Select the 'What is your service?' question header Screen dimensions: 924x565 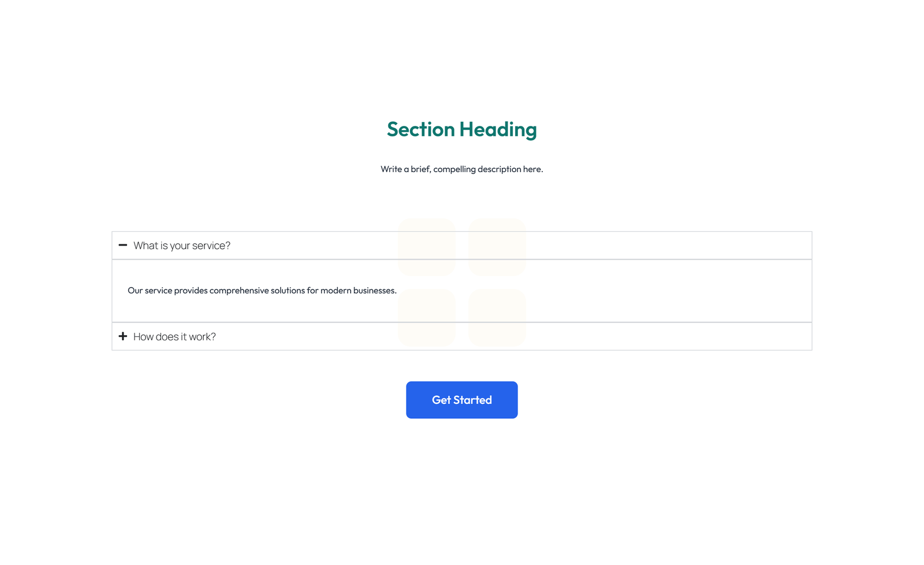click(x=181, y=245)
